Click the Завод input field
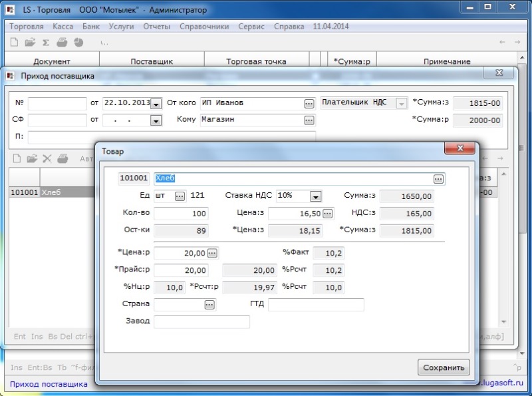This screenshot has height=396, width=532. tap(201, 321)
